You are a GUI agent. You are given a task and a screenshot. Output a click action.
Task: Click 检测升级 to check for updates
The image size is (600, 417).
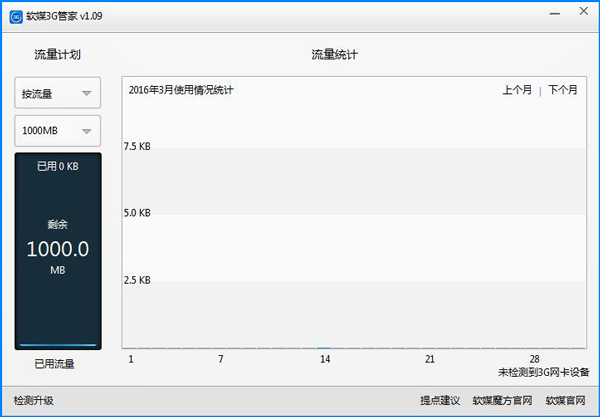pyautogui.click(x=34, y=401)
